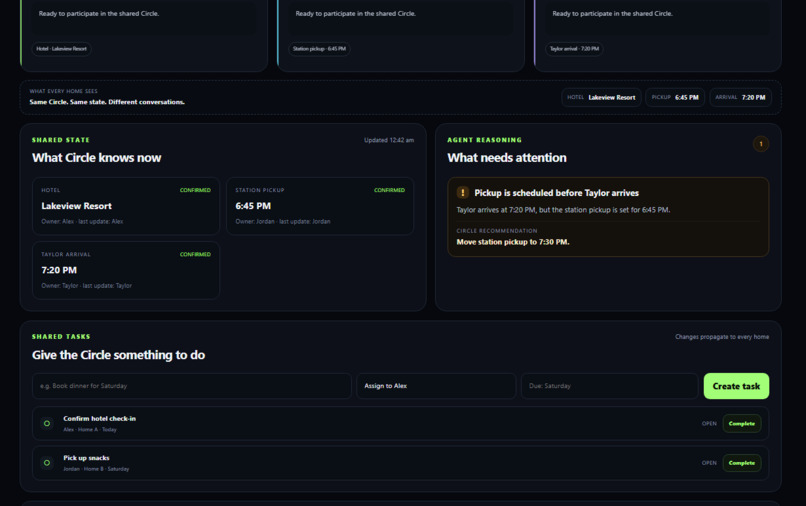The width and height of the screenshot is (806, 506).
Task: Click the Hotel · Lakeview Resort chip
Action: click(x=62, y=49)
